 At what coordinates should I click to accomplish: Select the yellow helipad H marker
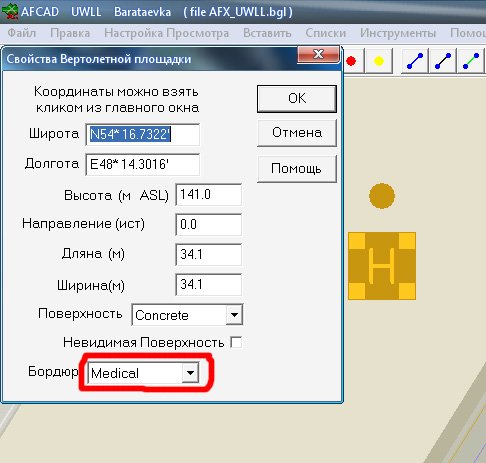382,266
